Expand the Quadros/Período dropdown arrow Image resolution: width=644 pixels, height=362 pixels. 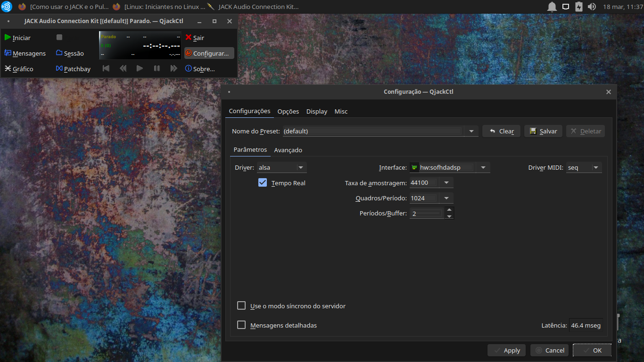click(446, 198)
